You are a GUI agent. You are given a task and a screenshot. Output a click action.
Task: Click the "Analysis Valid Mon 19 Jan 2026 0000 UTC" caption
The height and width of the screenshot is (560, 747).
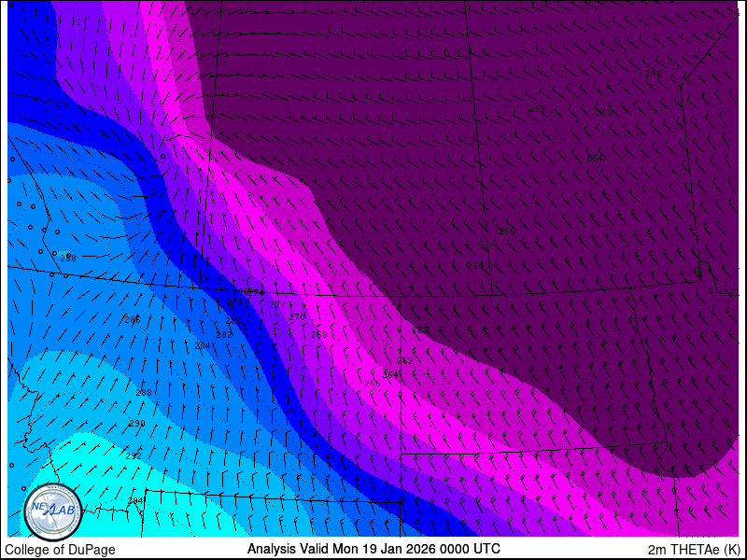point(373,549)
